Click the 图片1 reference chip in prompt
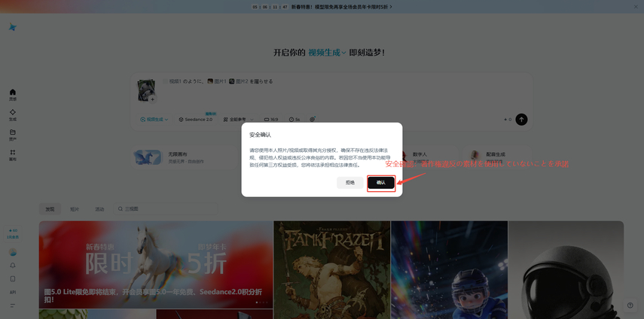Image resolution: width=644 pixels, height=319 pixels. [x=216, y=81]
